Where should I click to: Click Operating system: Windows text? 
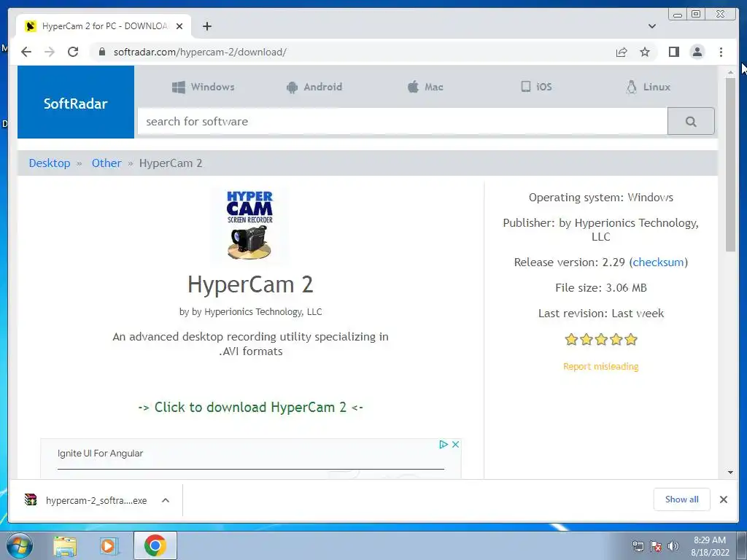601,197
